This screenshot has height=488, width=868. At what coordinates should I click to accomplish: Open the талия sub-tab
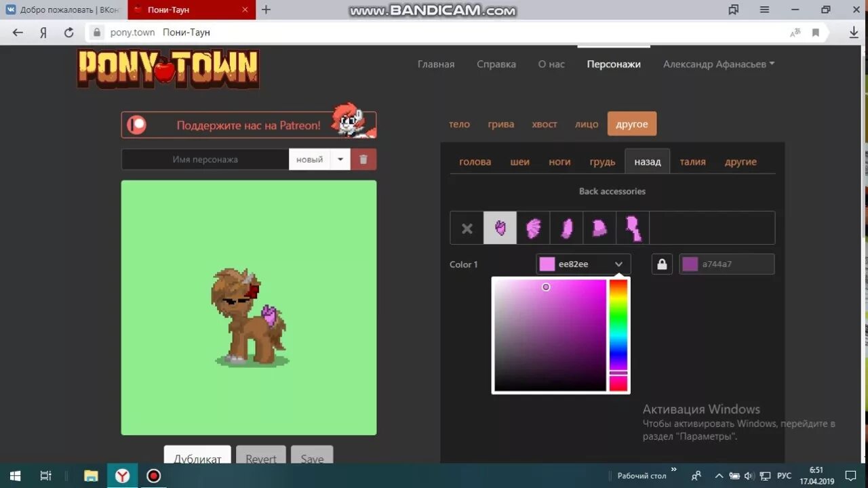click(693, 162)
